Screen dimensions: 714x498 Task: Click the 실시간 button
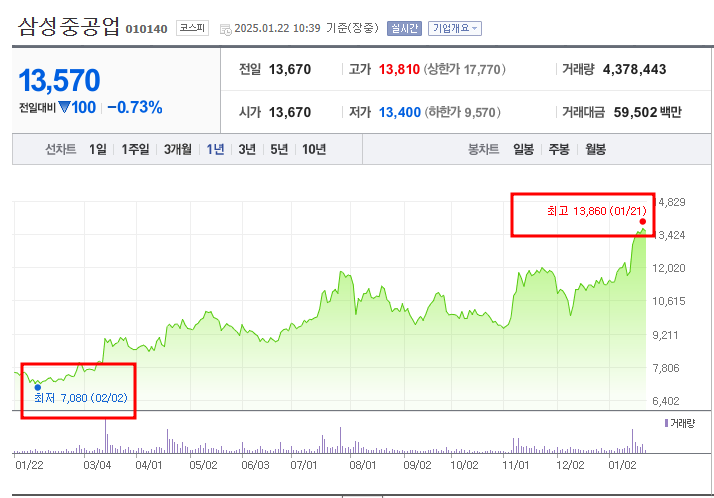[404, 28]
